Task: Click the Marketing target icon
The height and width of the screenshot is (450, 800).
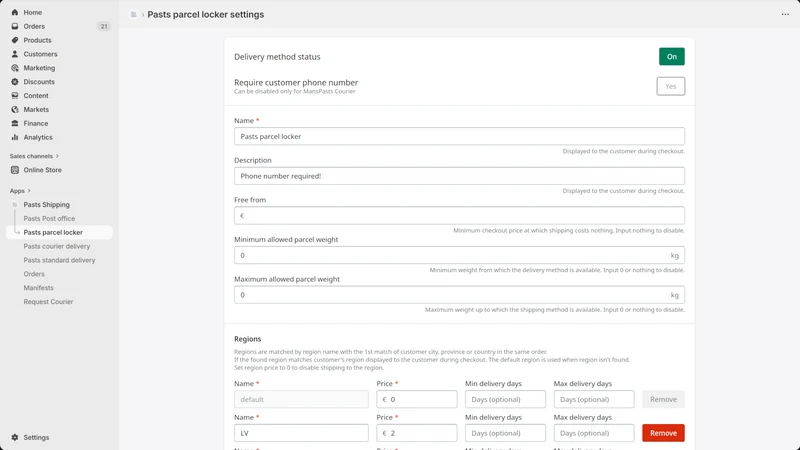Action: 15,68
